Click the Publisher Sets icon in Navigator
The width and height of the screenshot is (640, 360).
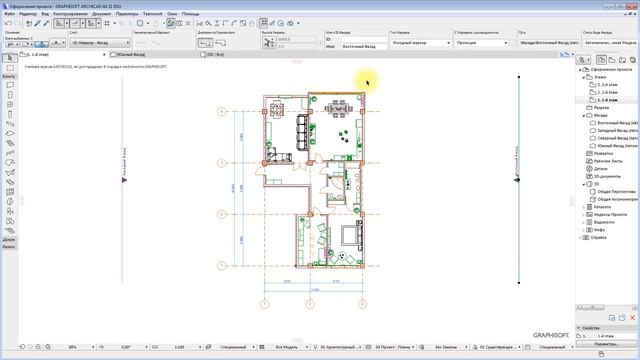pos(632,60)
